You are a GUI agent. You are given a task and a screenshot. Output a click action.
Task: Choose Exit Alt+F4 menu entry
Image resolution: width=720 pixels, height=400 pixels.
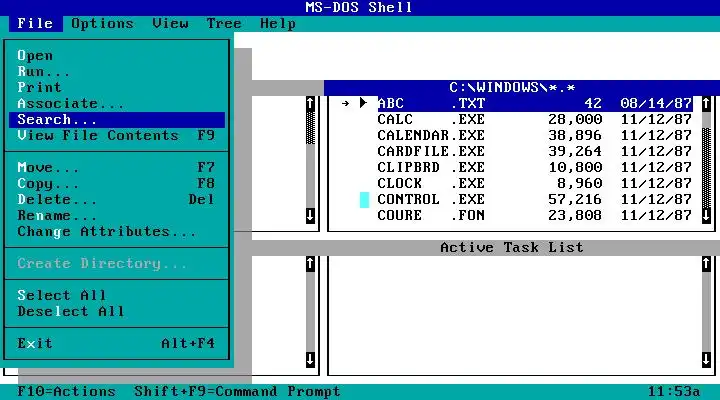point(117,343)
